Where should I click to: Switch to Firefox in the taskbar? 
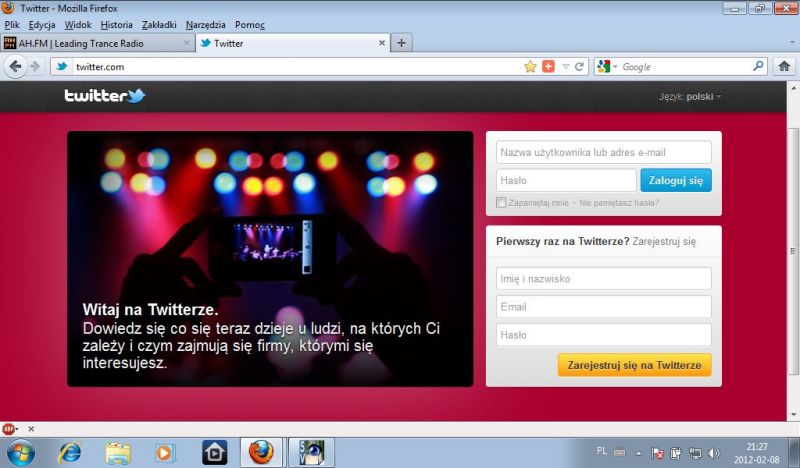261,453
